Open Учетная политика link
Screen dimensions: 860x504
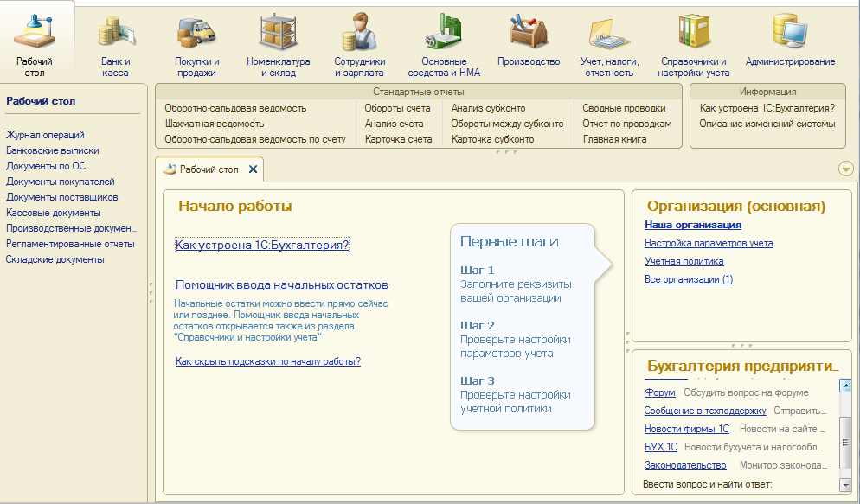pyautogui.click(x=684, y=261)
